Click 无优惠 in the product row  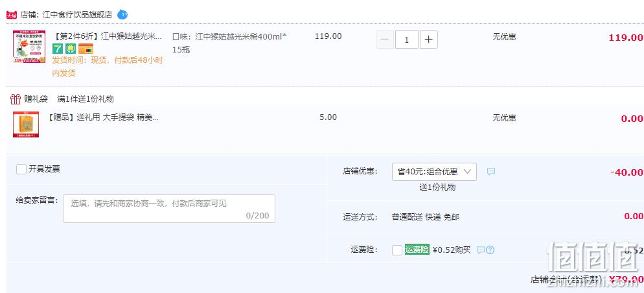pyautogui.click(x=504, y=36)
